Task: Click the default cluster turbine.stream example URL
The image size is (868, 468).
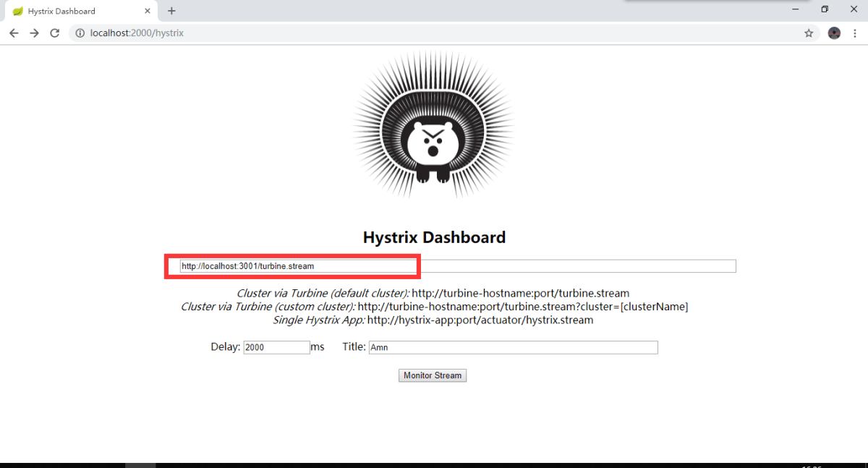Action: click(521, 294)
